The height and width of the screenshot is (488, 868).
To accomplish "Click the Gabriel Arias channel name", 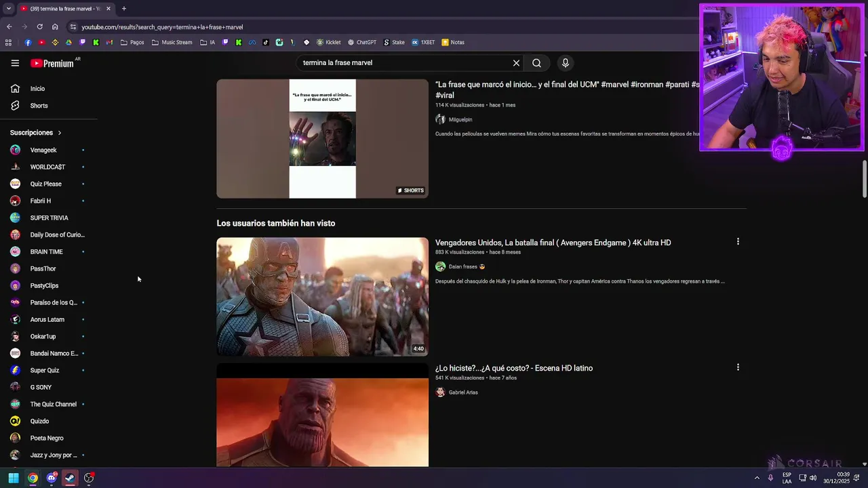I will pos(463,392).
